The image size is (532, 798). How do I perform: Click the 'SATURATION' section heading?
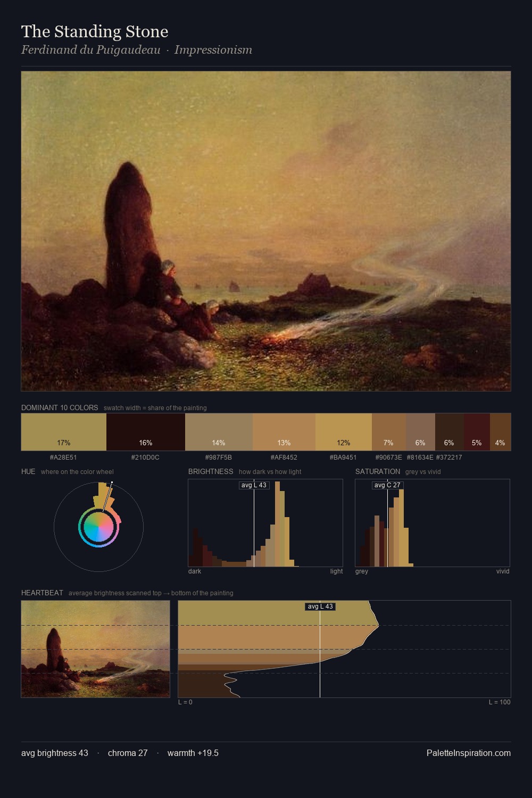378,471
